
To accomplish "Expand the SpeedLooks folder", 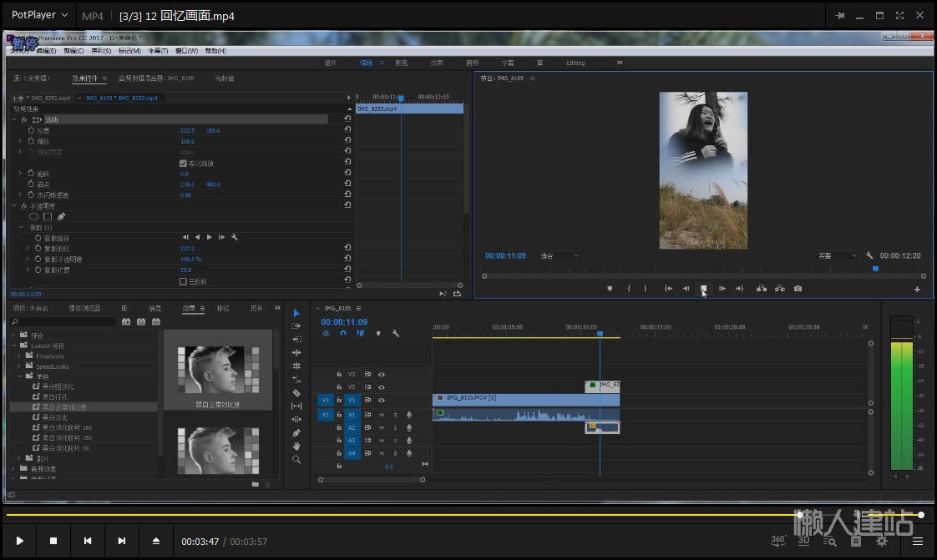I will click(19, 366).
